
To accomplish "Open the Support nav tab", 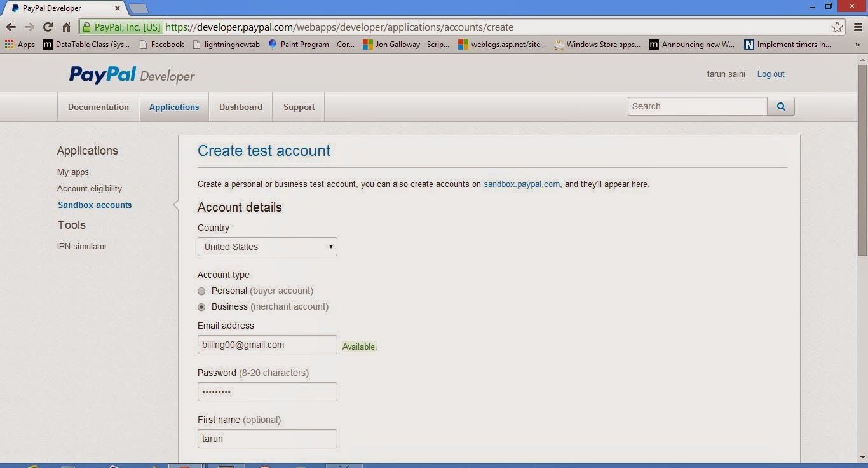I will [x=299, y=107].
